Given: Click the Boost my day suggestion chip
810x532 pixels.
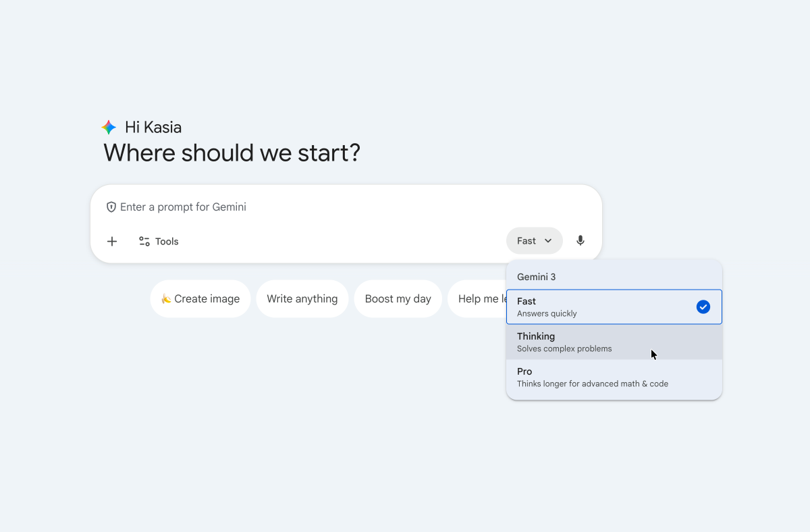Looking at the screenshot, I should [398, 298].
